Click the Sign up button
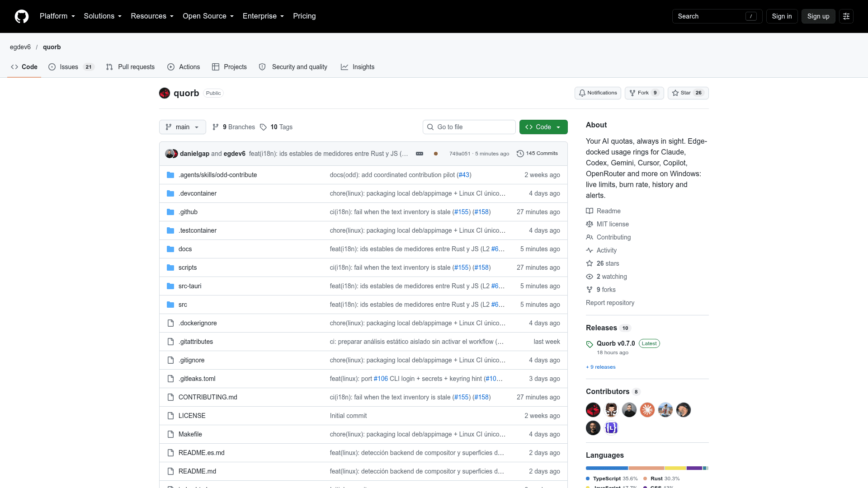The width and height of the screenshot is (868, 488). point(818,16)
